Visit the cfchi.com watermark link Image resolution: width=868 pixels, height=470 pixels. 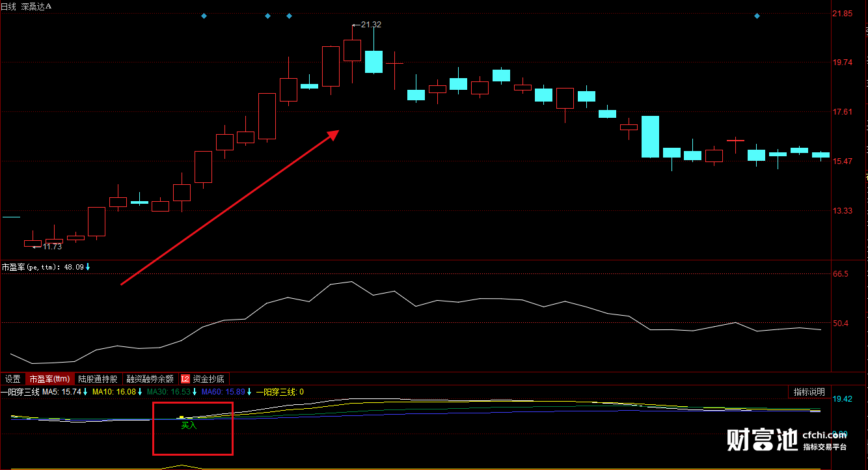pos(825,435)
